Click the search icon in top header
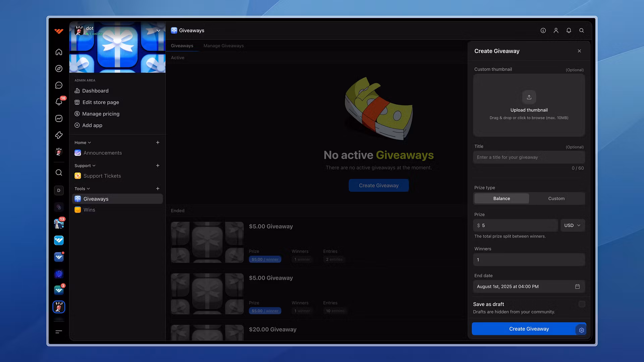 click(582, 31)
